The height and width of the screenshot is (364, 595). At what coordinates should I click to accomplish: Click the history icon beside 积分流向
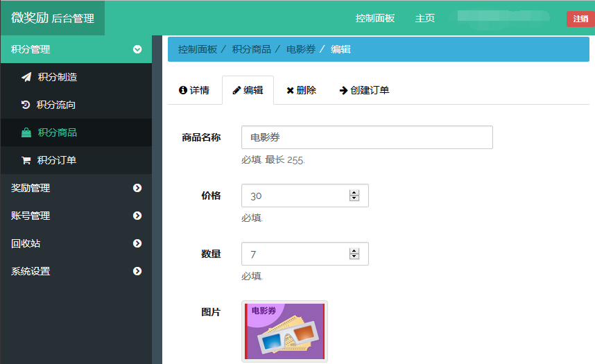pos(26,105)
